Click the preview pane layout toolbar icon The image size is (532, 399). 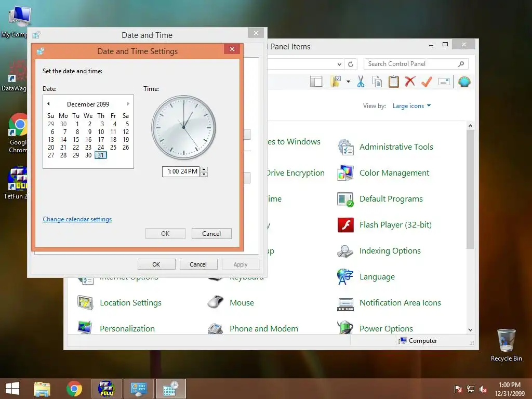click(x=316, y=82)
